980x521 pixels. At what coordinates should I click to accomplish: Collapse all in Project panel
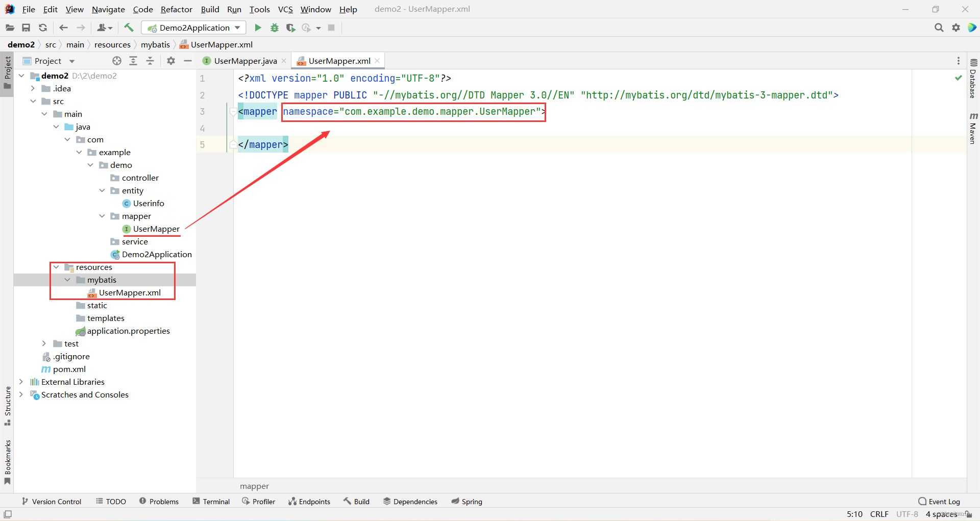click(150, 61)
